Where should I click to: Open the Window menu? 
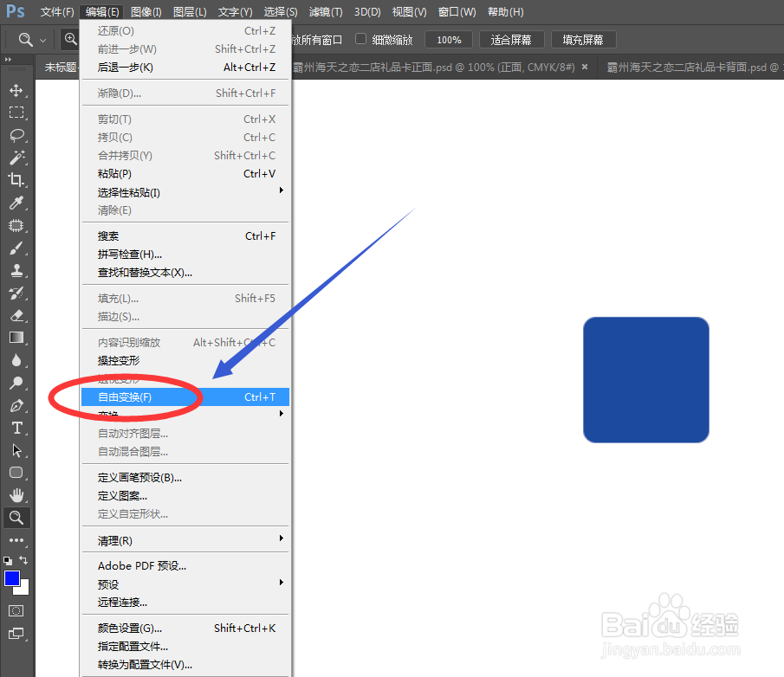coord(457,12)
